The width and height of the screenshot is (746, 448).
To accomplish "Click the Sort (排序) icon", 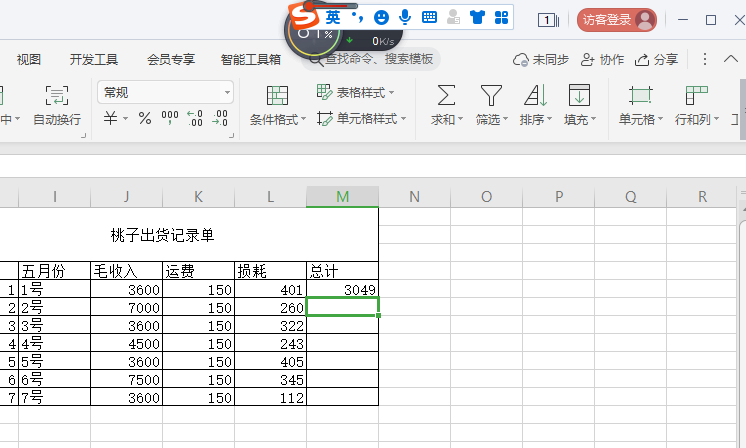I will coord(535,96).
